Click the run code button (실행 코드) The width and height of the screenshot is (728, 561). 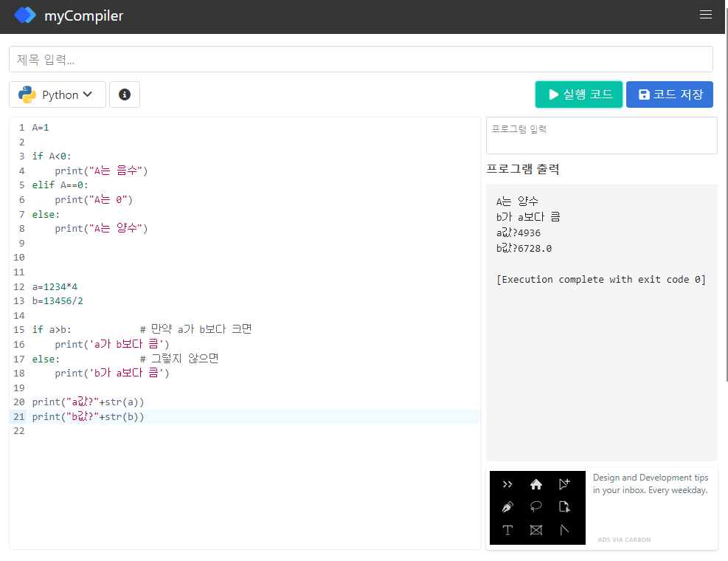click(578, 94)
